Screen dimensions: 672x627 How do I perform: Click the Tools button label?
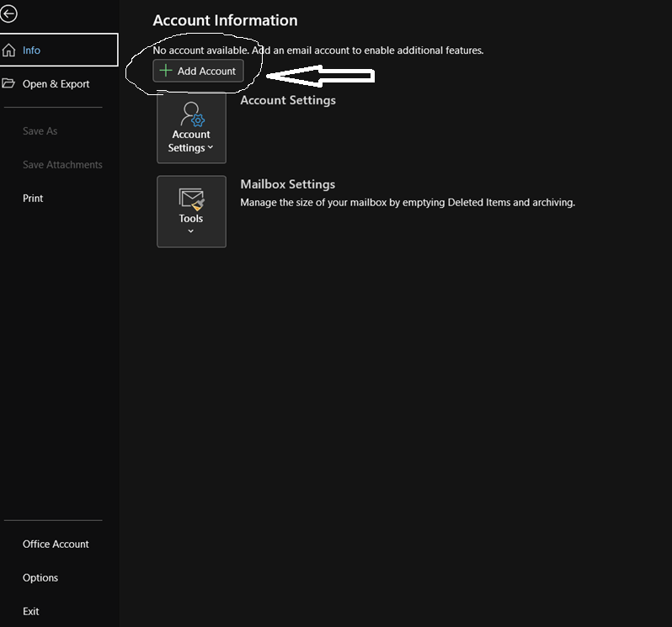191,219
